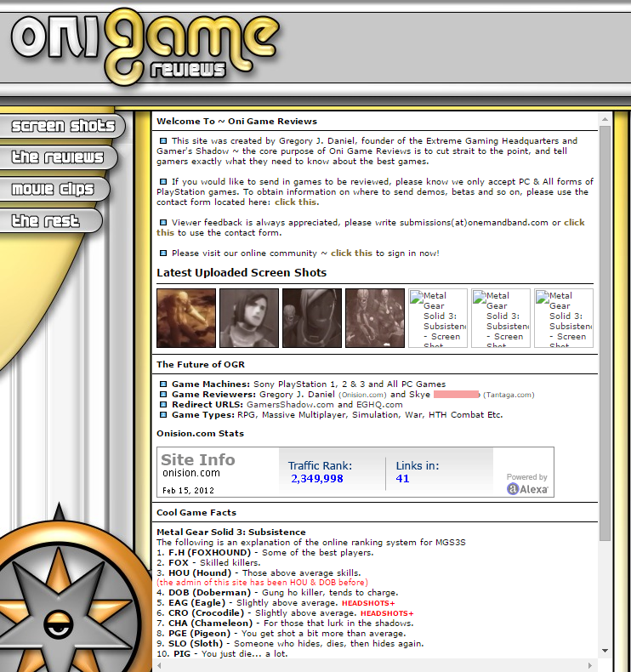This screenshot has width=631, height=672.
Task: Click the scroll up arrow of content pane
Action: (x=605, y=119)
